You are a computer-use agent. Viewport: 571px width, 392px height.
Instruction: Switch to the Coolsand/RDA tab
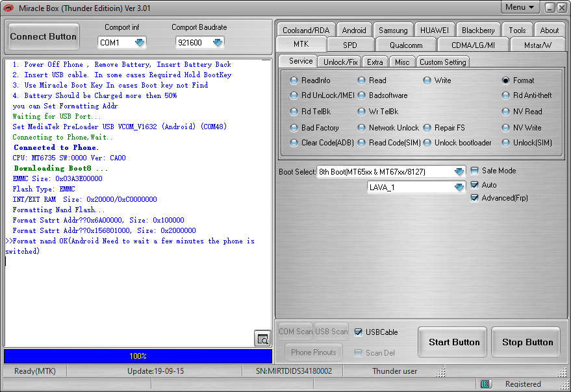(x=306, y=31)
